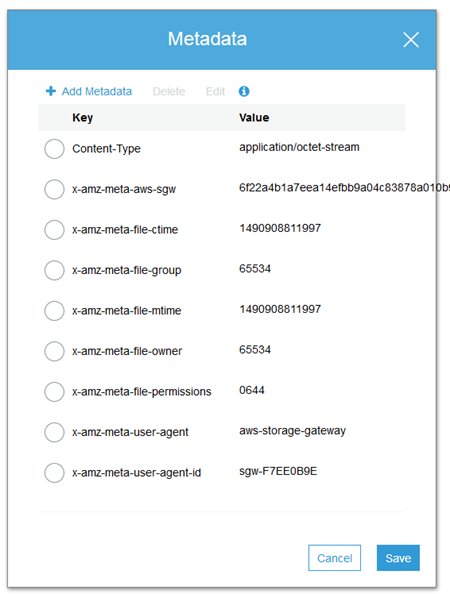Select the x-amz-meta-user-agent radio
Screen dimensions: 450x594
[54, 432]
